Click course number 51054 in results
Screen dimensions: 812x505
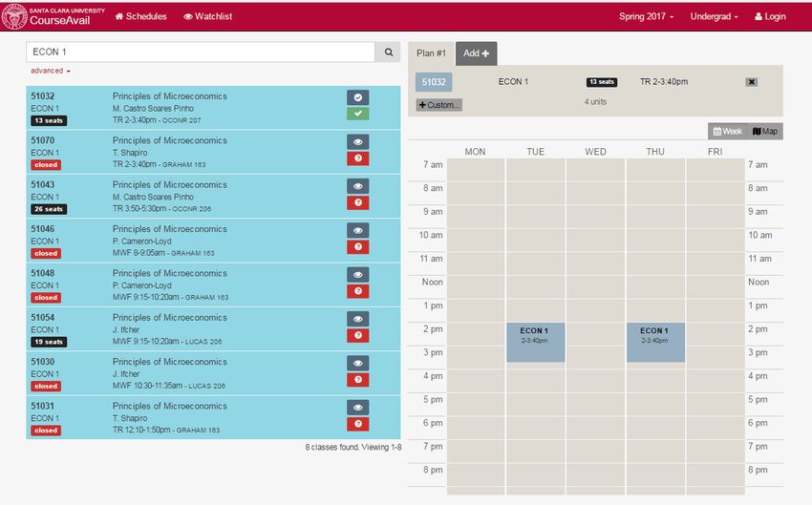tap(42, 318)
